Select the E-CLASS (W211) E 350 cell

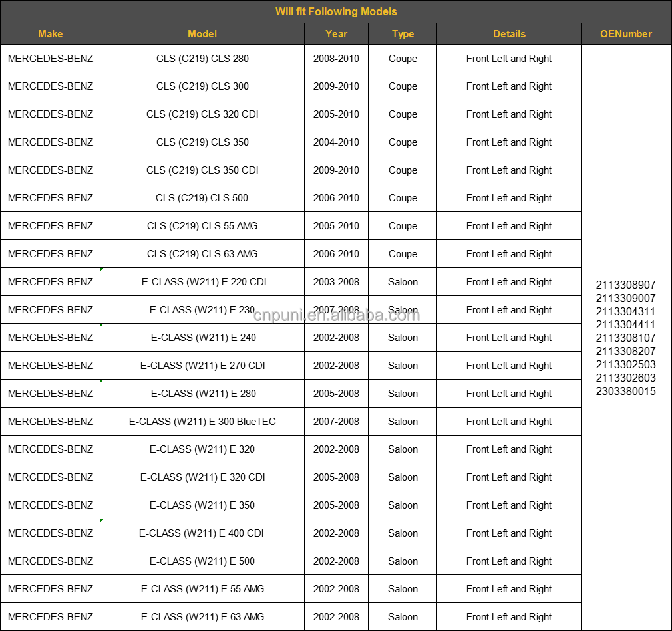coord(202,505)
